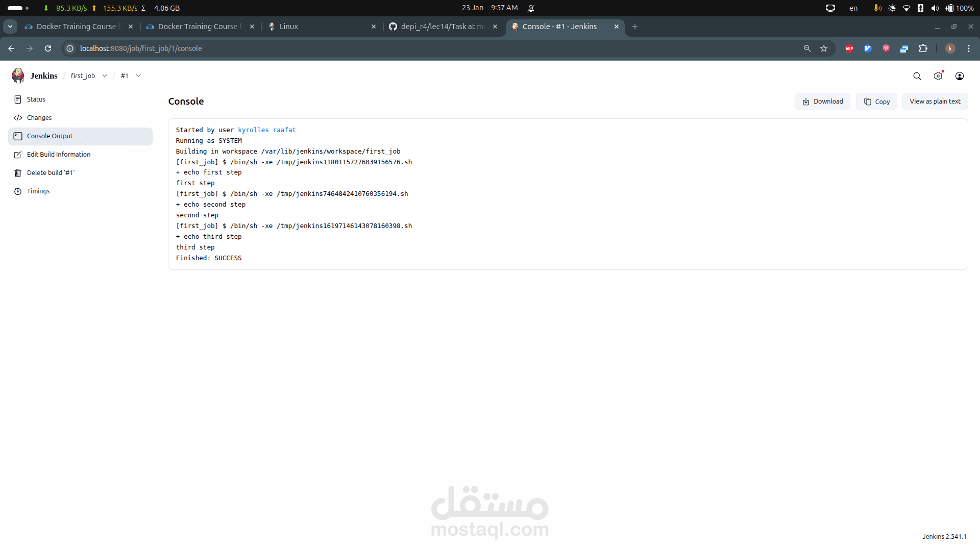Click Download console button
This screenshot has height=551, width=980.
(x=822, y=102)
